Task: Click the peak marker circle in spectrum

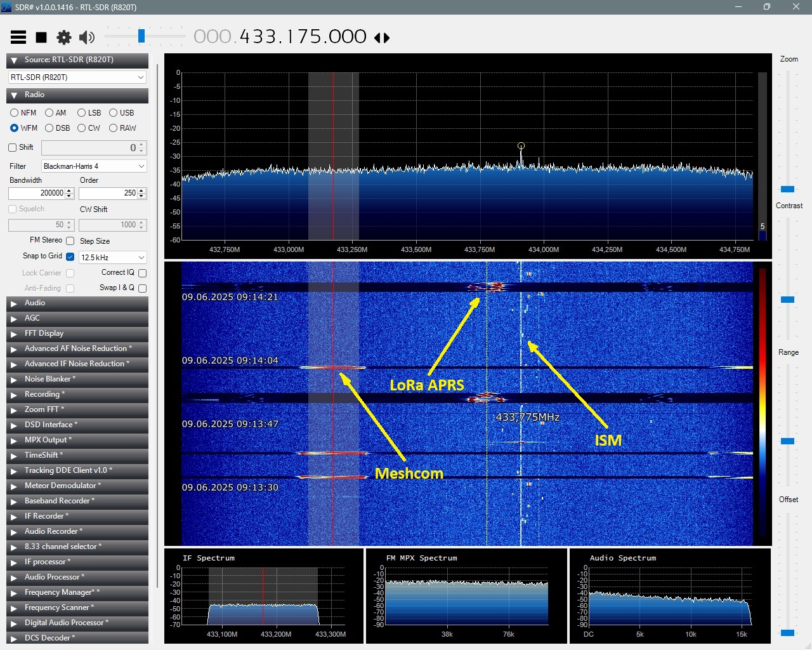Action: pyautogui.click(x=521, y=146)
